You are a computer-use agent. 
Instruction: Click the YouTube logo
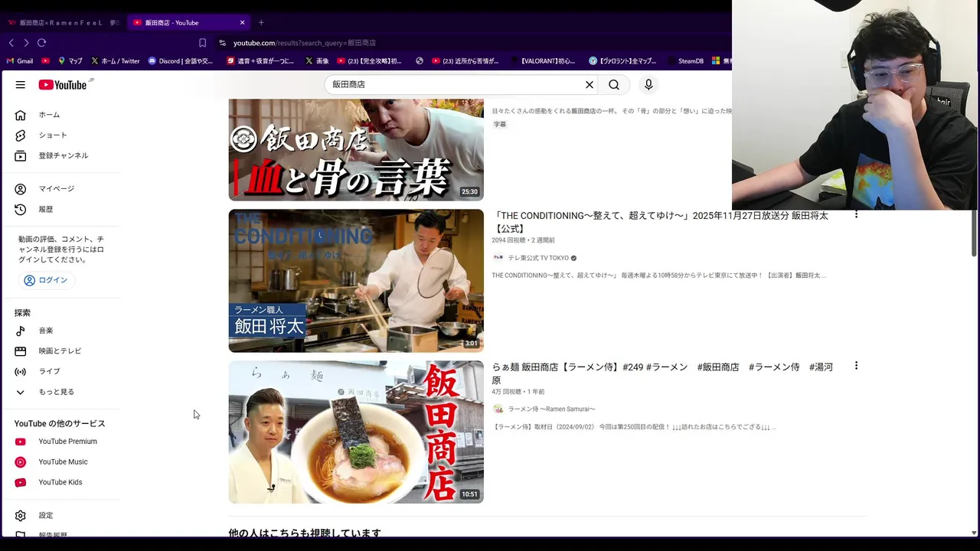click(64, 85)
